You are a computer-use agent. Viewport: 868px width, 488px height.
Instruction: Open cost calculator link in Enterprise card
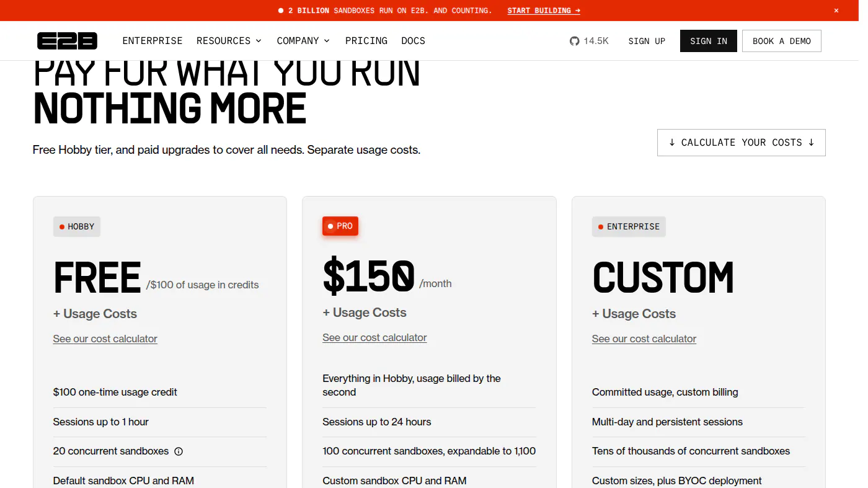coord(644,339)
